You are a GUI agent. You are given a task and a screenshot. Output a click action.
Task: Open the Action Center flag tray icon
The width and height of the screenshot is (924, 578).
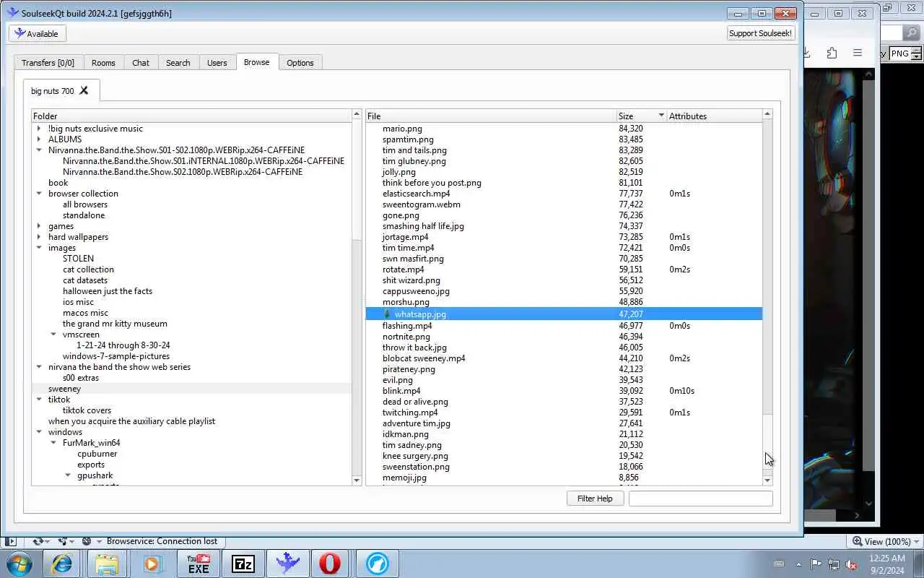point(816,564)
